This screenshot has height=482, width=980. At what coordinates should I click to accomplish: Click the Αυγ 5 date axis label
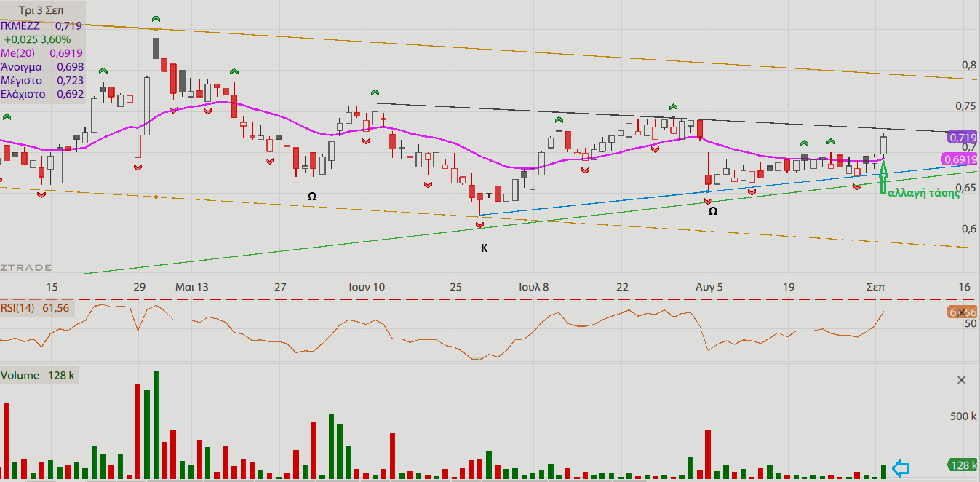pos(709,287)
